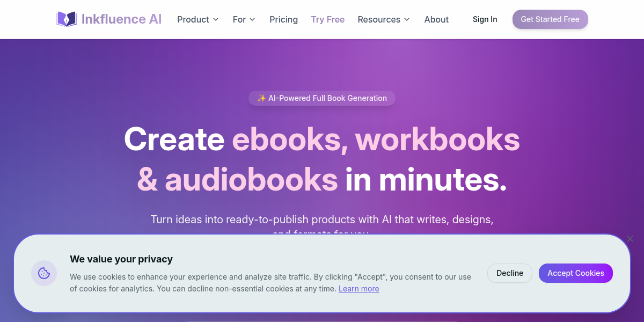The height and width of the screenshot is (322, 644).
Task: Select Try Free in the navigation bar
Action: [328, 19]
